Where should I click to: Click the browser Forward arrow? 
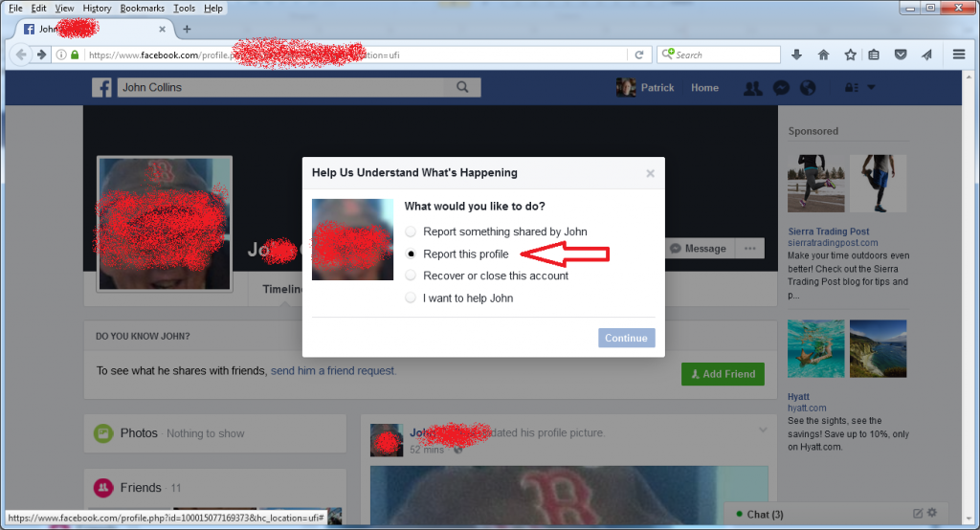click(41, 55)
